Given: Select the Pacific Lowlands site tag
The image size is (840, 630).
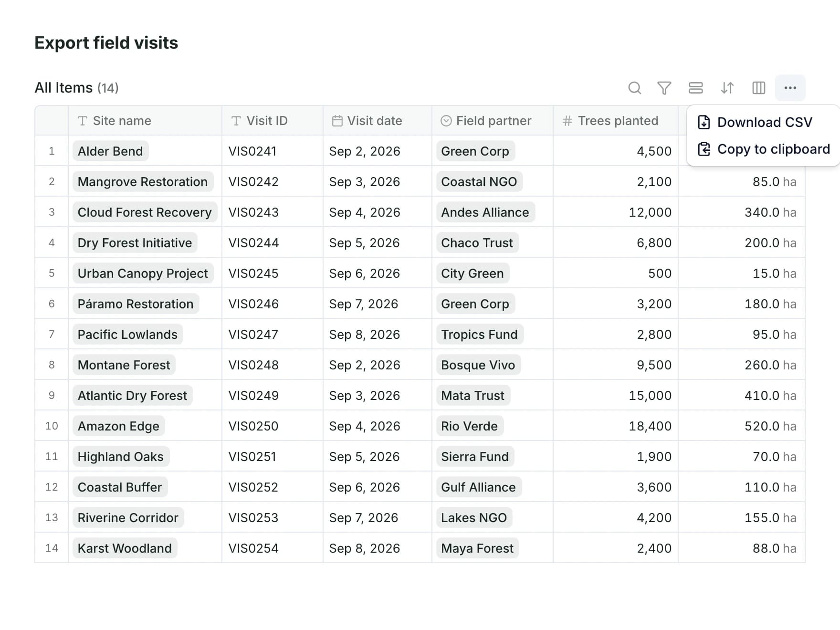Looking at the screenshot, I should (x=127, y=335).
